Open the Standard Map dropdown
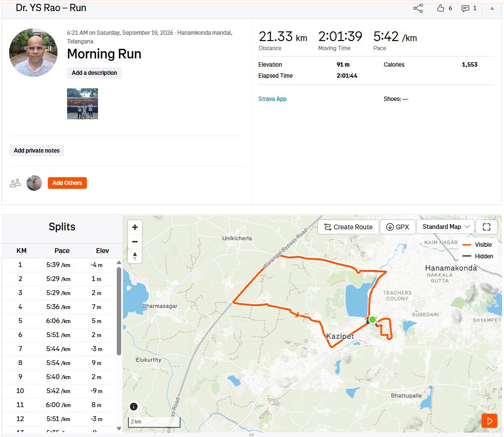Viewport: 504px width, 437px height. [446, 226]
